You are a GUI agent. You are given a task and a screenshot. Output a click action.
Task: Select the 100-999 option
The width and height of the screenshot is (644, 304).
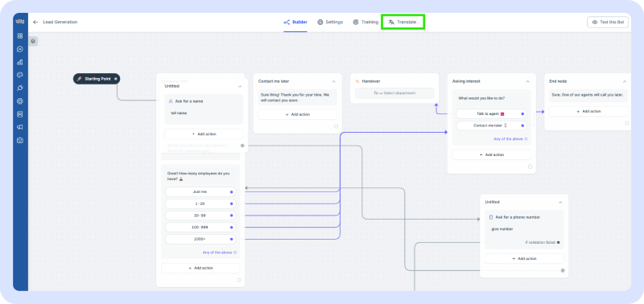click(x=200, y=228)
